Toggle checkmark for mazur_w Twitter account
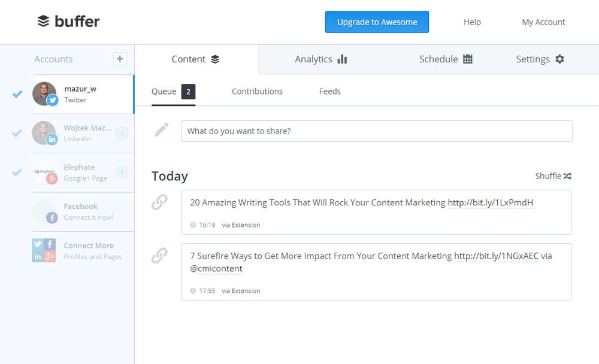 pos(17,93)
